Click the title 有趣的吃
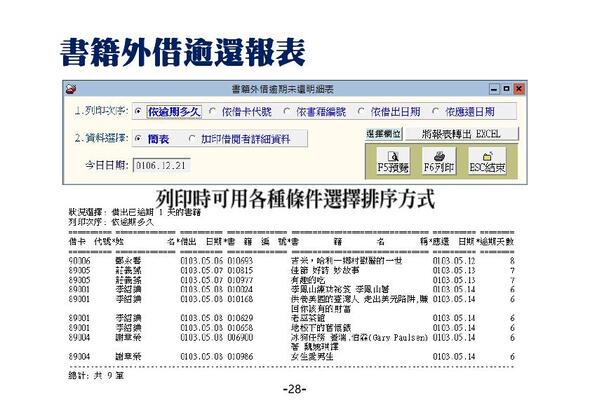590x417 pixels. click(x=308, y=280)
